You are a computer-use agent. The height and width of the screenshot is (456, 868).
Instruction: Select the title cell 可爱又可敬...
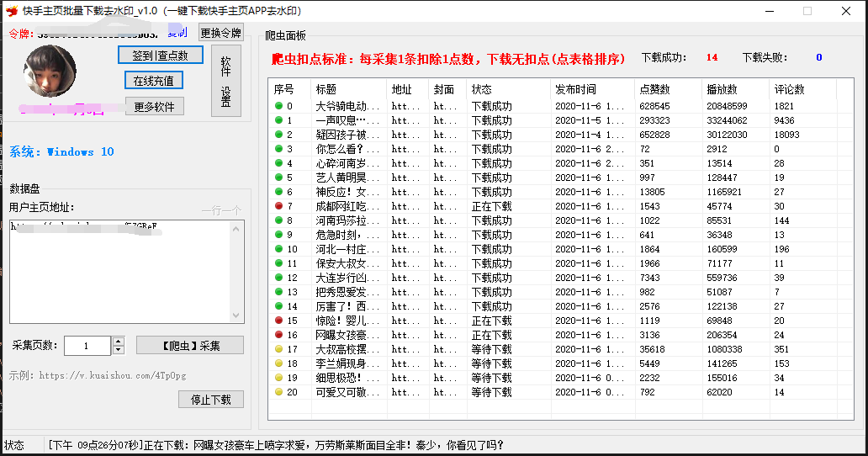point(347,392)
